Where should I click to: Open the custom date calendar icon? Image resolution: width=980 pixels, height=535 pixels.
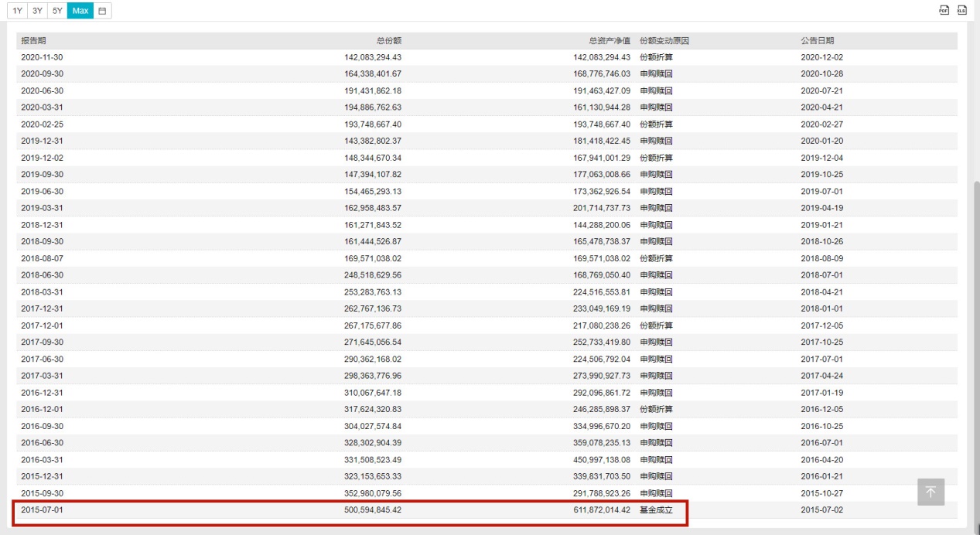pos(102,11)
